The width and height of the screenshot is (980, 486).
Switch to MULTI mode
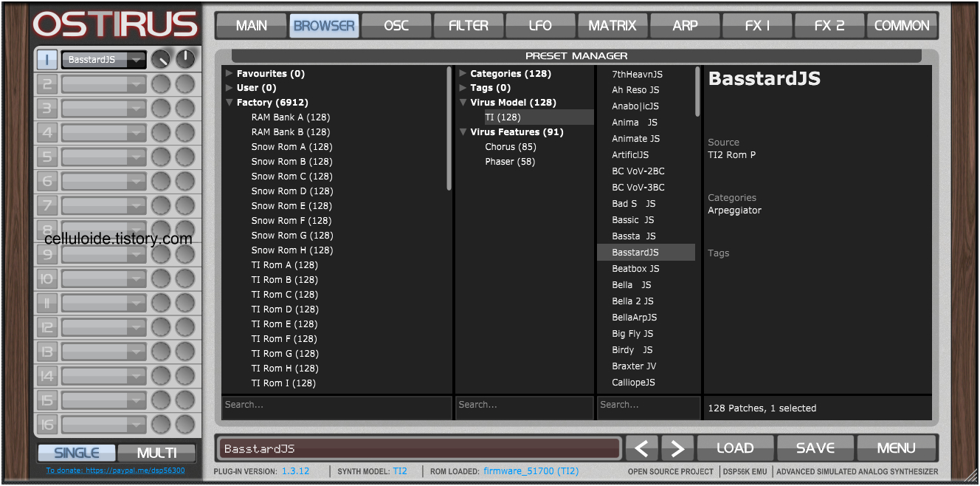click(x=157, y=453)
